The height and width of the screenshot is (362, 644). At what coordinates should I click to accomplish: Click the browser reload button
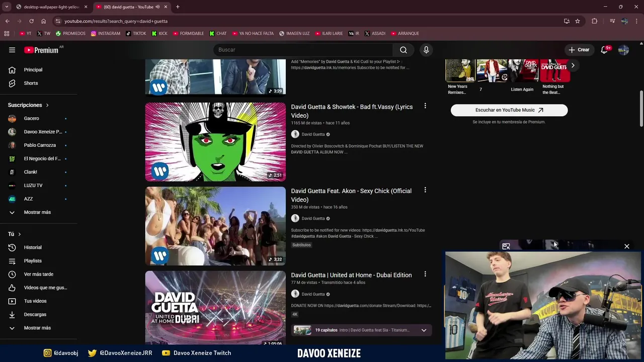tap(31, 21)
